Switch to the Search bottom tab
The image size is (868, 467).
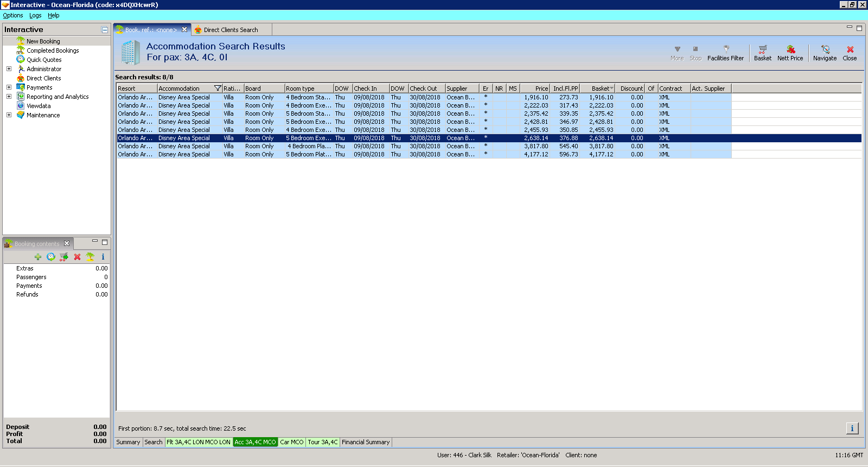click(x=154, y=442)
